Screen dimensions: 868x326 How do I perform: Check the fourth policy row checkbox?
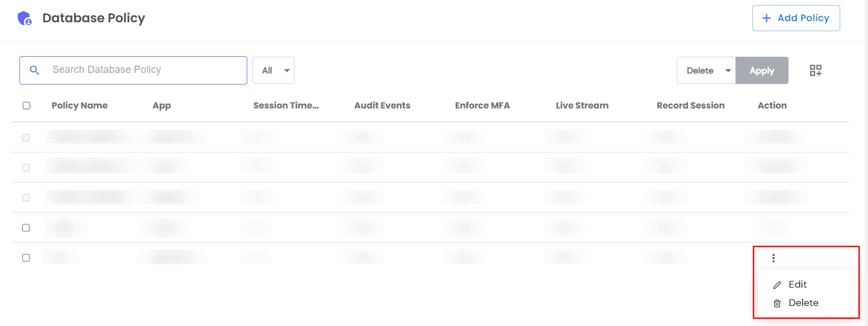[26, 227]
